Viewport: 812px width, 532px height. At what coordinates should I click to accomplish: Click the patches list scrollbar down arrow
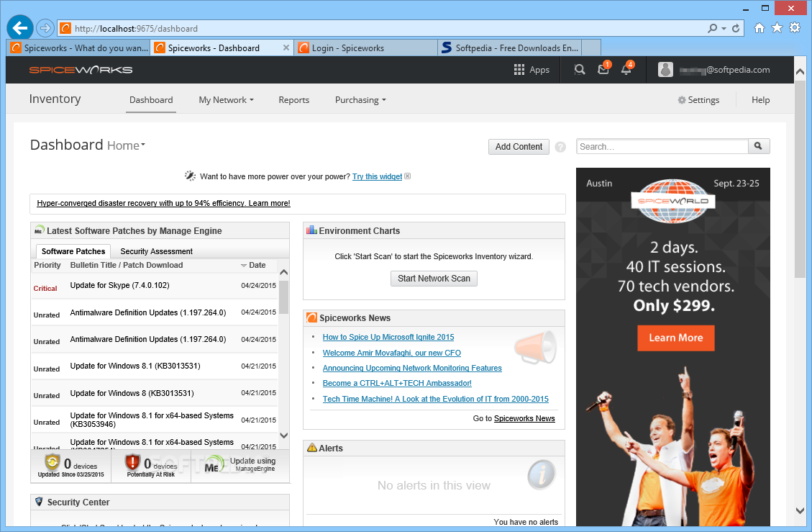[283, 436]
